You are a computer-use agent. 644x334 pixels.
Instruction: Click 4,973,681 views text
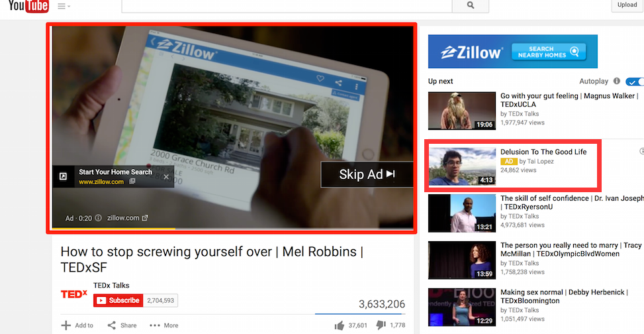tap(522, 225)
